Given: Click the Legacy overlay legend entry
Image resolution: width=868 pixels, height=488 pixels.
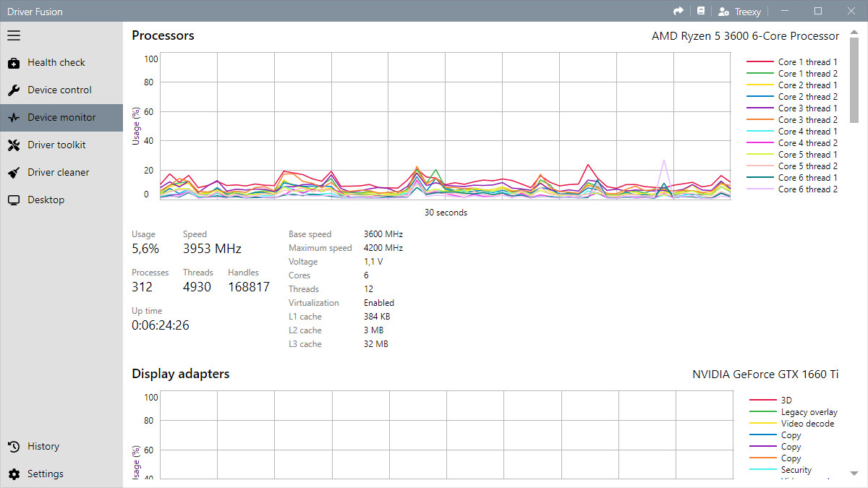Looking at the screenshot, I should [x=793, y=412].
